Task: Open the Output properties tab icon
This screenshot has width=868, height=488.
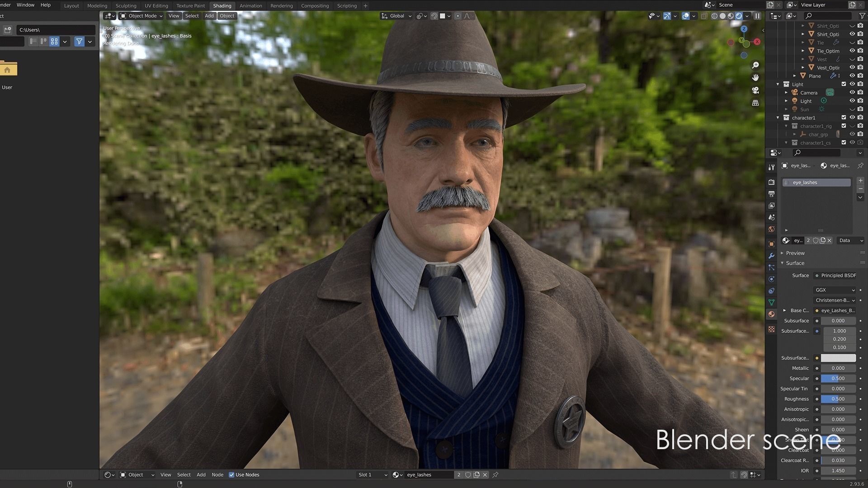Action: [x=771, y=194]
